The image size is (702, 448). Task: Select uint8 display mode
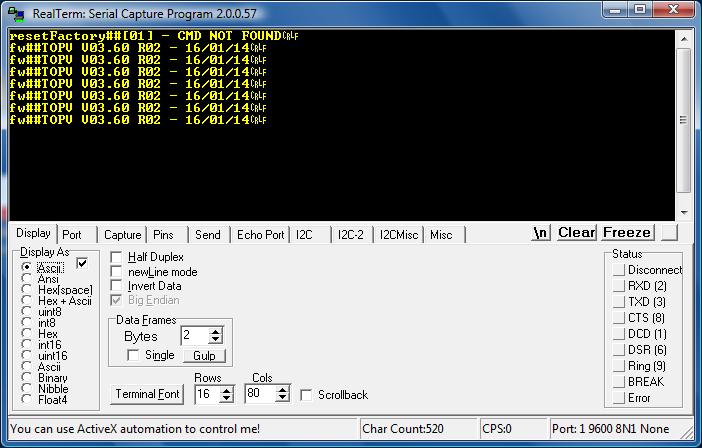[26, 311]
